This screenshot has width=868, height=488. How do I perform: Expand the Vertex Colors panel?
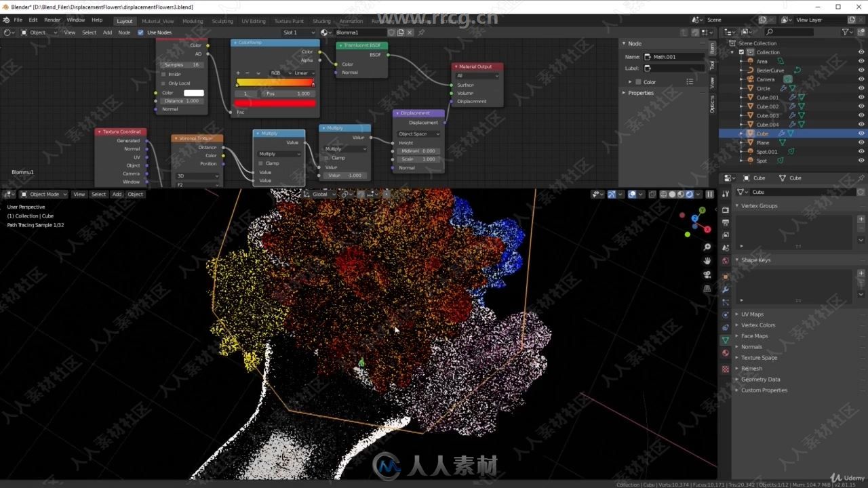click(x=757, y=325)
